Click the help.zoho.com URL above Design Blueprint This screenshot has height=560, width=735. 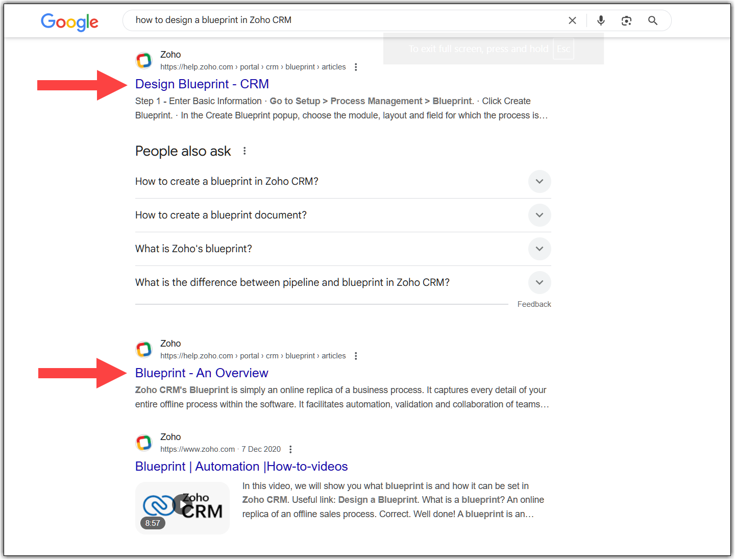(x=253, y=67)
